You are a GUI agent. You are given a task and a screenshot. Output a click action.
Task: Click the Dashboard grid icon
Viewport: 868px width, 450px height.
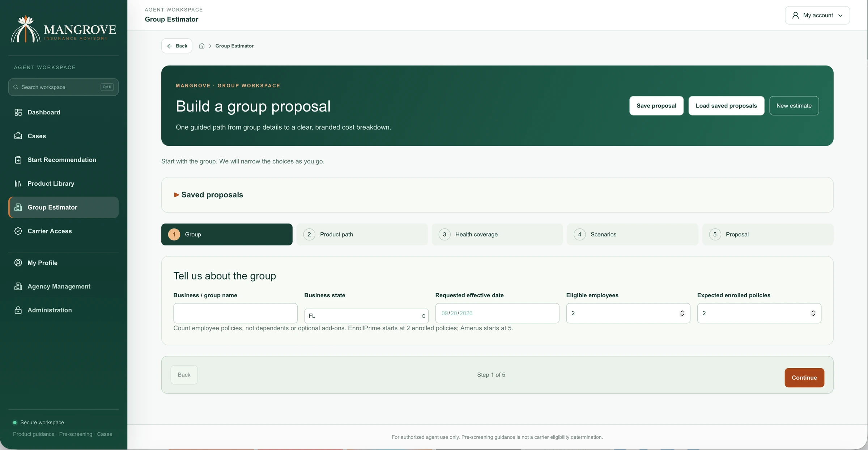(x=18, y=112)
